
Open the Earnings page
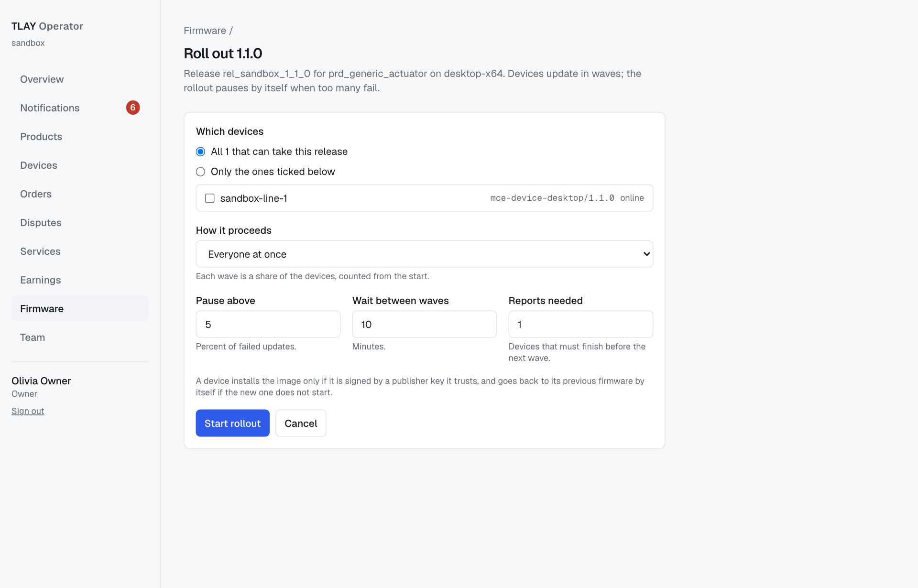[x=80, y=280]
